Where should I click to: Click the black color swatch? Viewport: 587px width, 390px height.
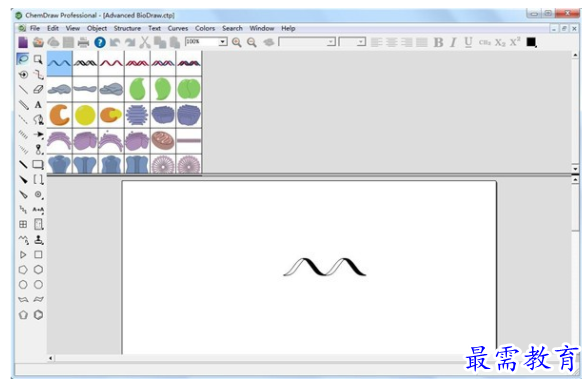531,42
